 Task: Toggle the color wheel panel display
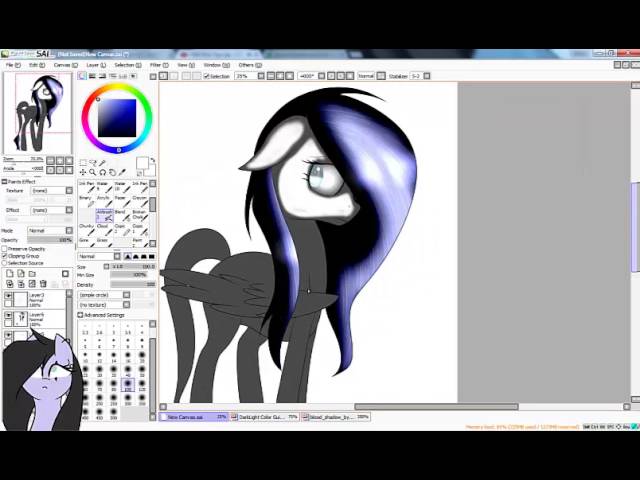tap(82, 76)
